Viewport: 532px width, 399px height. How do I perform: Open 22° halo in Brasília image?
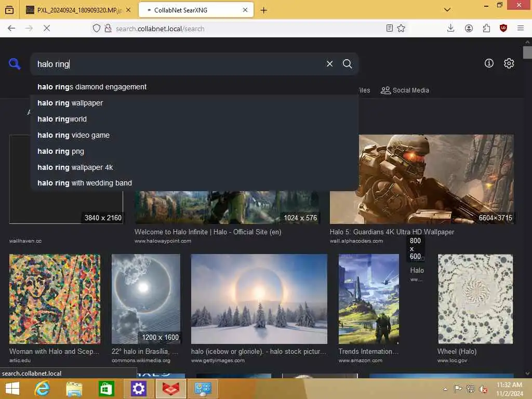tap(146, 299)
